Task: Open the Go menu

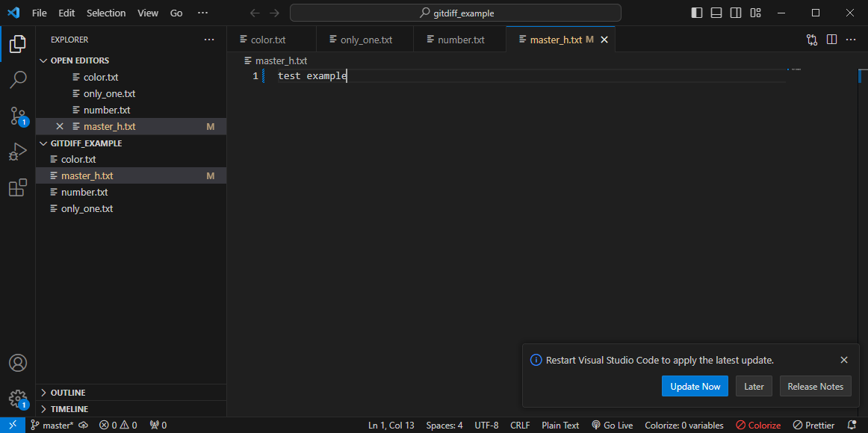Action: coord(176,13)
